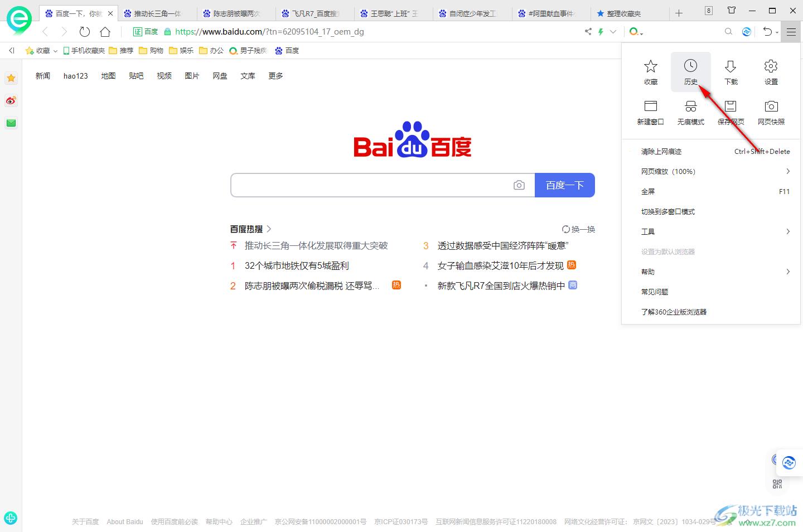Click the green lightning speed-mode icon

tap(601, 32)
